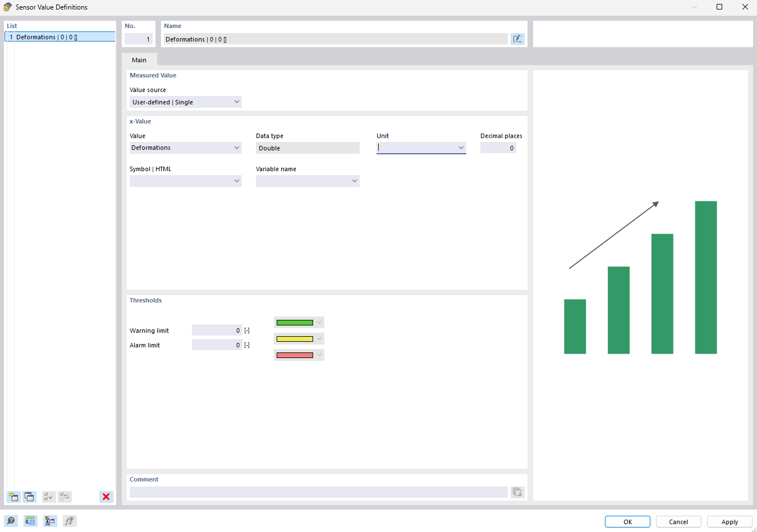The width and height of the screenshot is (757, 532).
Task: Click the Cancel button
Action: point(678,522)
